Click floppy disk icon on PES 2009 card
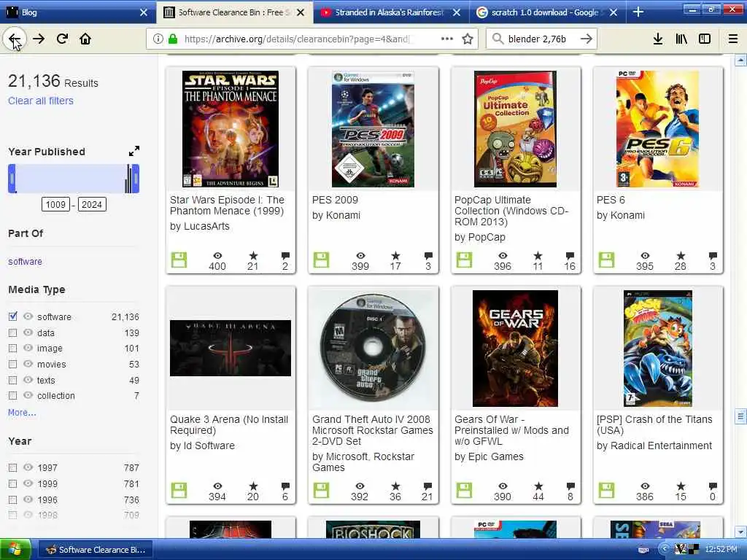The image size is (747, 560). pyautogui.click(x=321, y=260)
